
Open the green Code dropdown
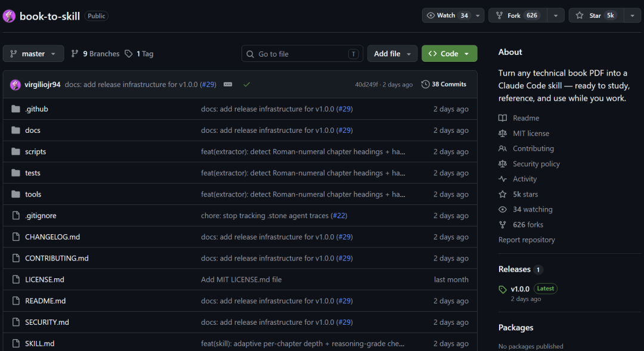click(450, 54)
